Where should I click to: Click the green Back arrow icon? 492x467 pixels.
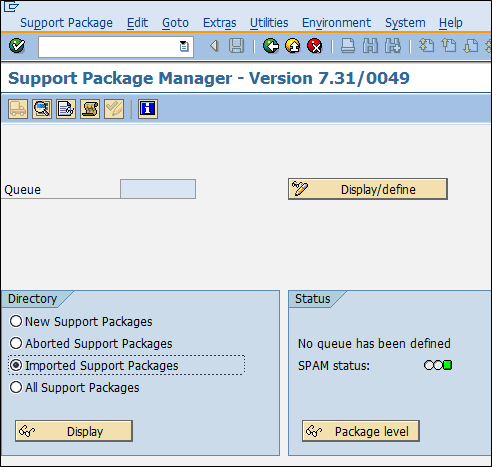click(271, 46)
